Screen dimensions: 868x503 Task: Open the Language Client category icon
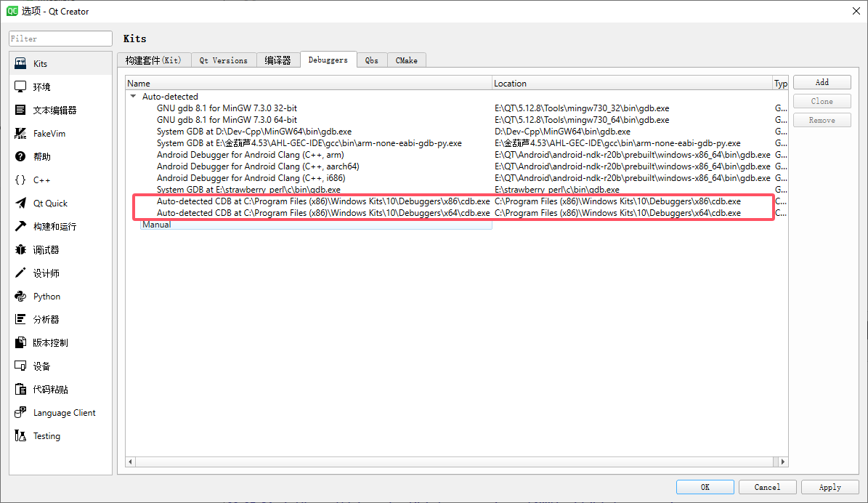[x=20, y=413]
